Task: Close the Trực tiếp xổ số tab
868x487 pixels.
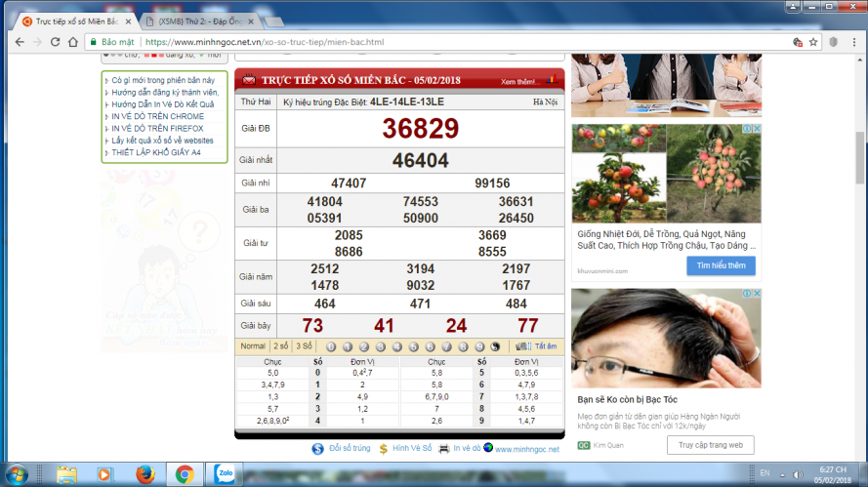Action: 127,20
